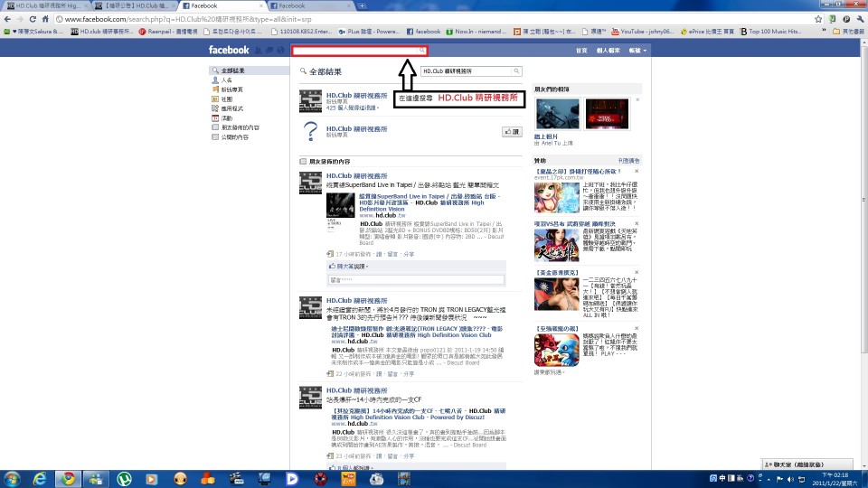The height and width of the screenshot is (488, 868).
Task: Open 個人檔案 profile link
Action: [608, 51]
